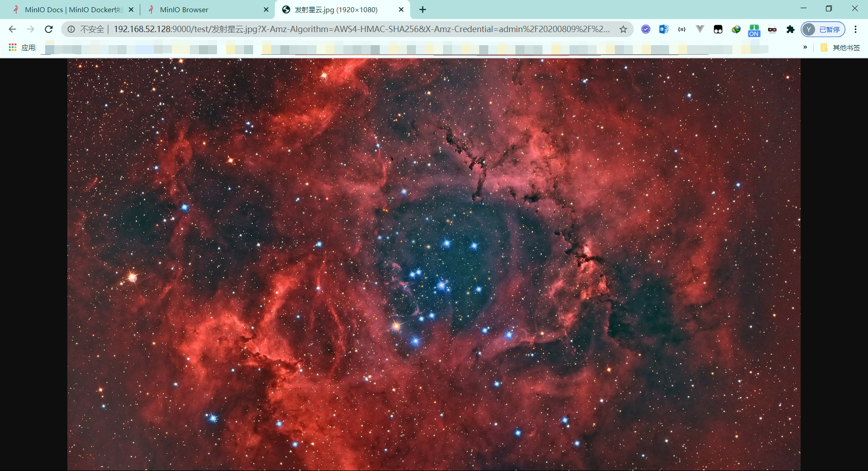Click the 已暂停 profile button
Image resolution: width=868 pixels, height=471 pixels.
click(x=823, y=29)
